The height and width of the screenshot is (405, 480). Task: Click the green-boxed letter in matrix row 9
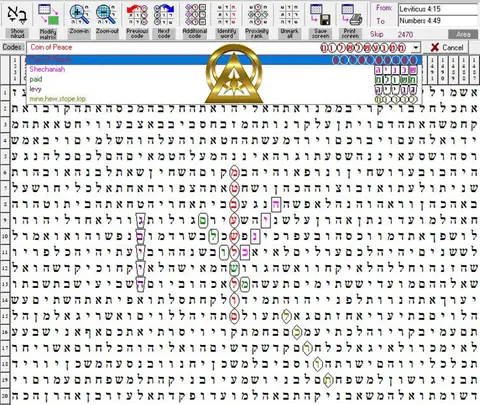click(203, 220)
